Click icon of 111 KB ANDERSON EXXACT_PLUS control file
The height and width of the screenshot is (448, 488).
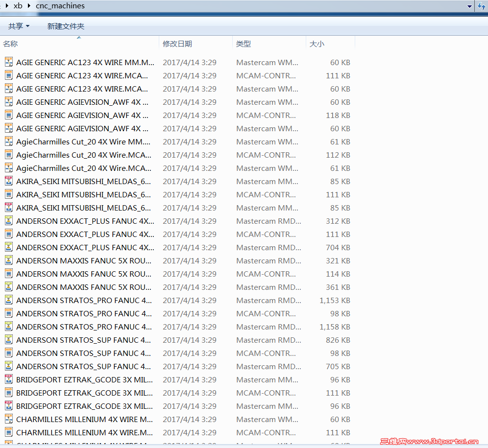click(9, 234)
